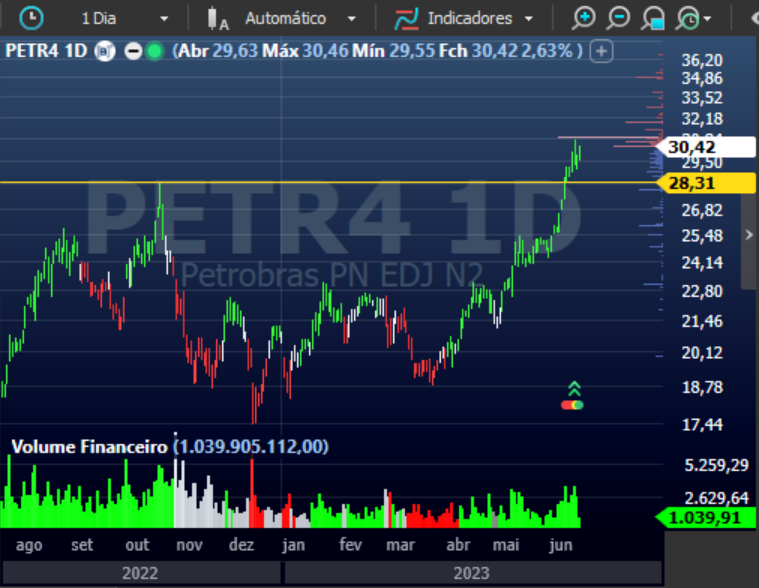Click the 17,44 price scale value
The height and width of the screenshot is (588, 759).
pos(702,425)
